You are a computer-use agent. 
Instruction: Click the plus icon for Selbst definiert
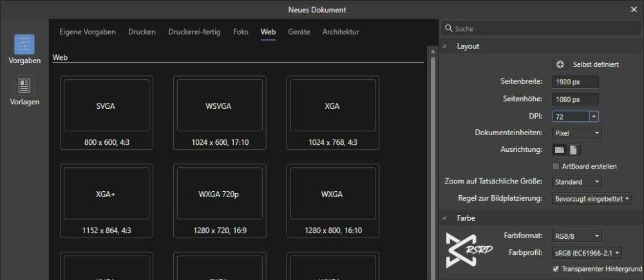point(560,64)
